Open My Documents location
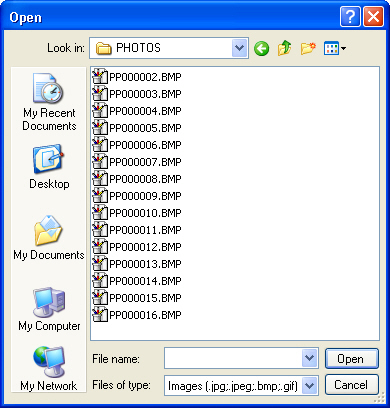 point(49,238)
